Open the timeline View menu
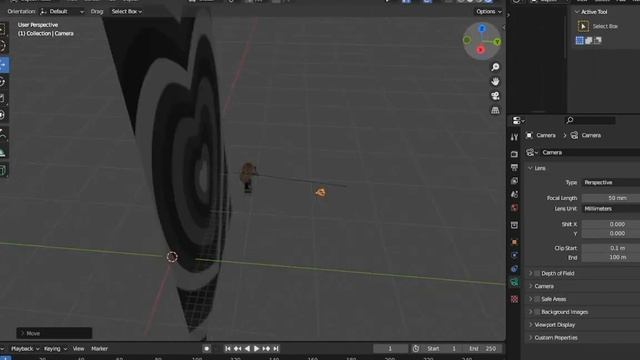640x360 pixels. click(78, 349)
